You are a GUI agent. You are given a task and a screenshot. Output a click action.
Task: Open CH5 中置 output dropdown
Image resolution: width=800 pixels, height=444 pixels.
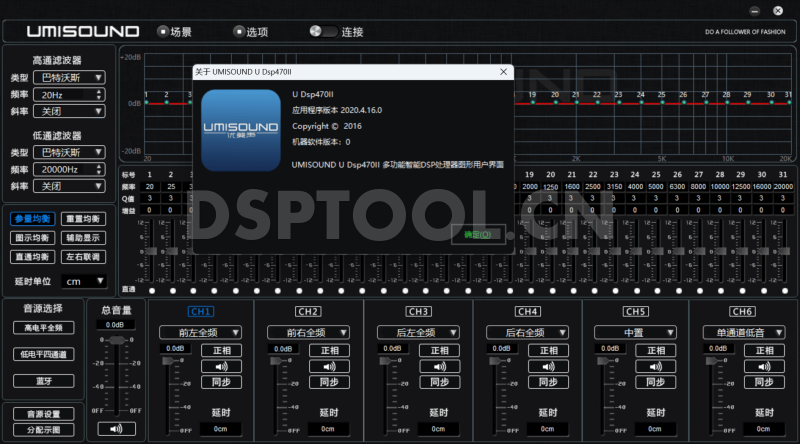click(x=635, y=333)
